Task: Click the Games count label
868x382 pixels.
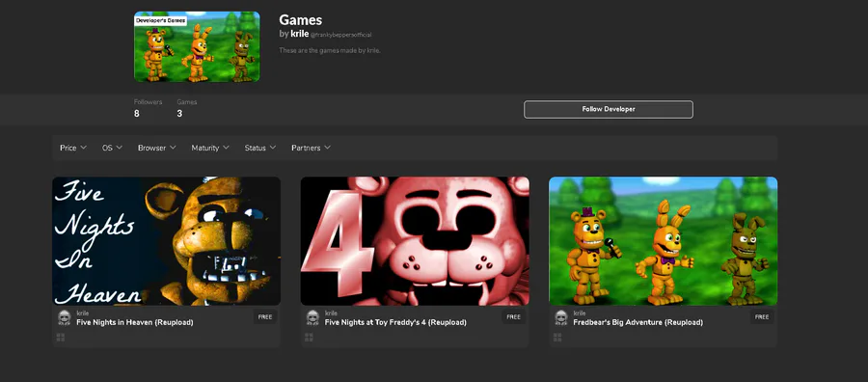Action: (x=186, y=102)
